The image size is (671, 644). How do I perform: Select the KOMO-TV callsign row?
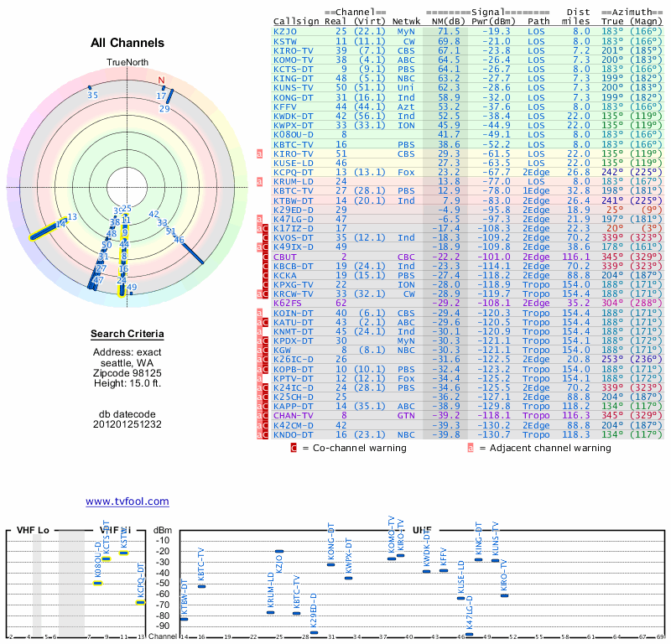(293, 60)
